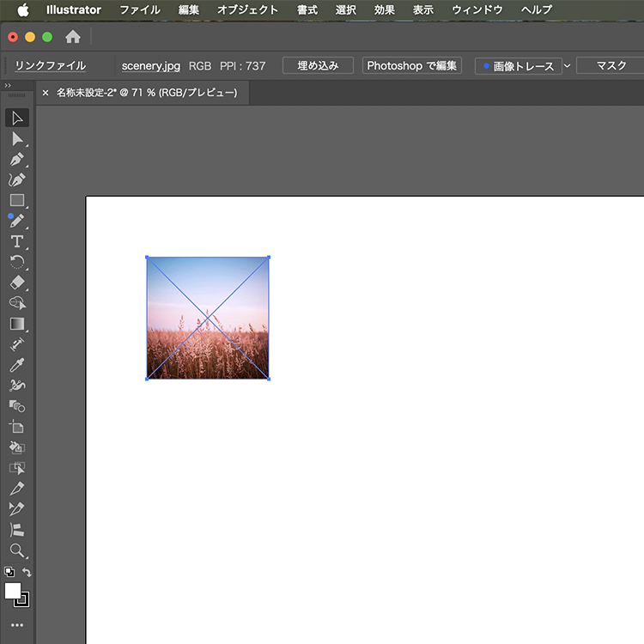The image size is (644, 644).
Task: Select the Gradient tool
Action: point(17,324)
